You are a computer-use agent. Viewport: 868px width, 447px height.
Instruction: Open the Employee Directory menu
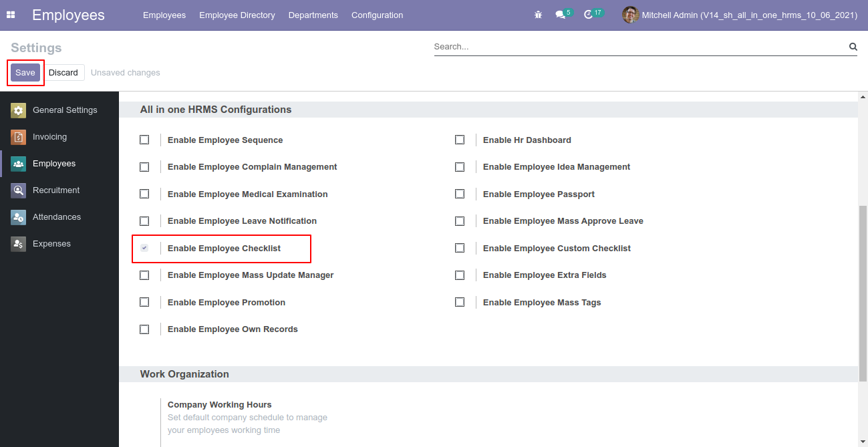237,15
